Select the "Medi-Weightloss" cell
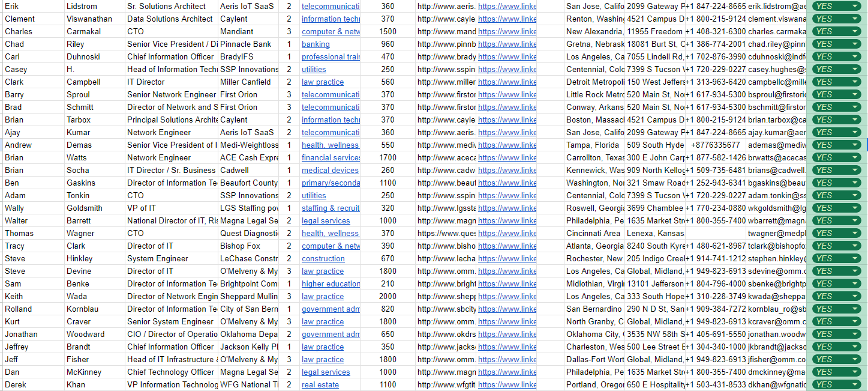 point(248,145)
